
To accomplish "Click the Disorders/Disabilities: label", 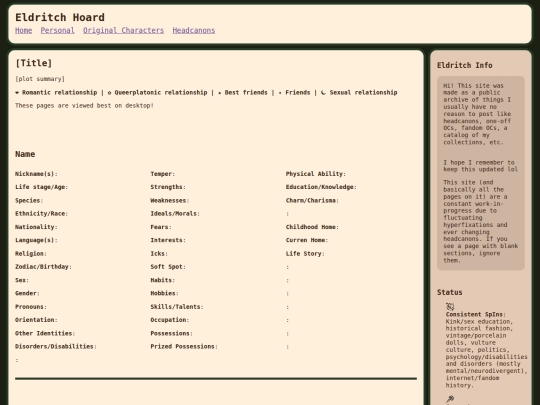I will point(56,346).
